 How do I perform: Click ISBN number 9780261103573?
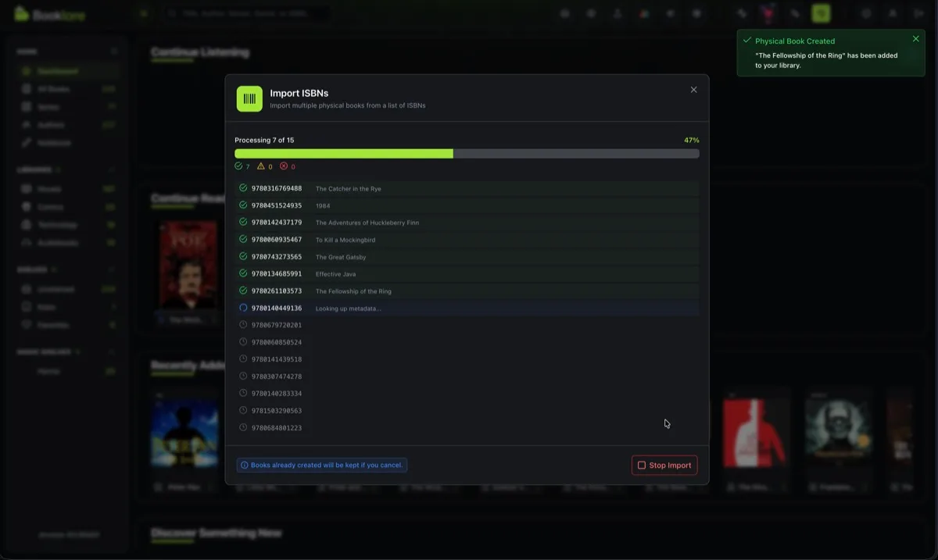coord(277,291)
